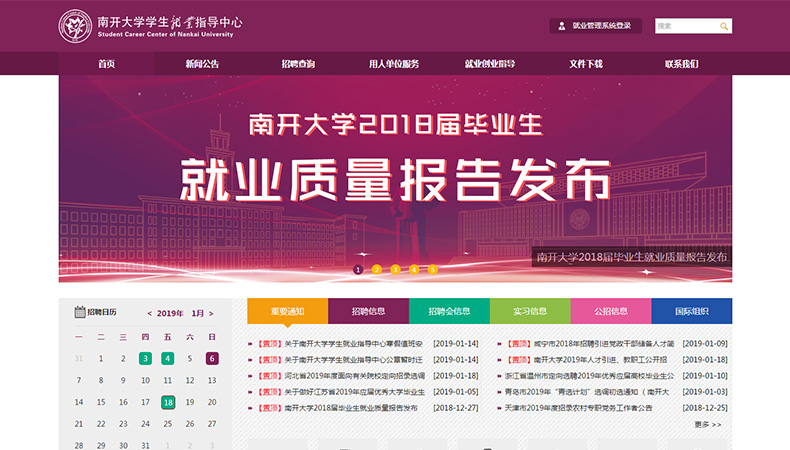Click the 招聘日历 calendar icon

(80, 312)
